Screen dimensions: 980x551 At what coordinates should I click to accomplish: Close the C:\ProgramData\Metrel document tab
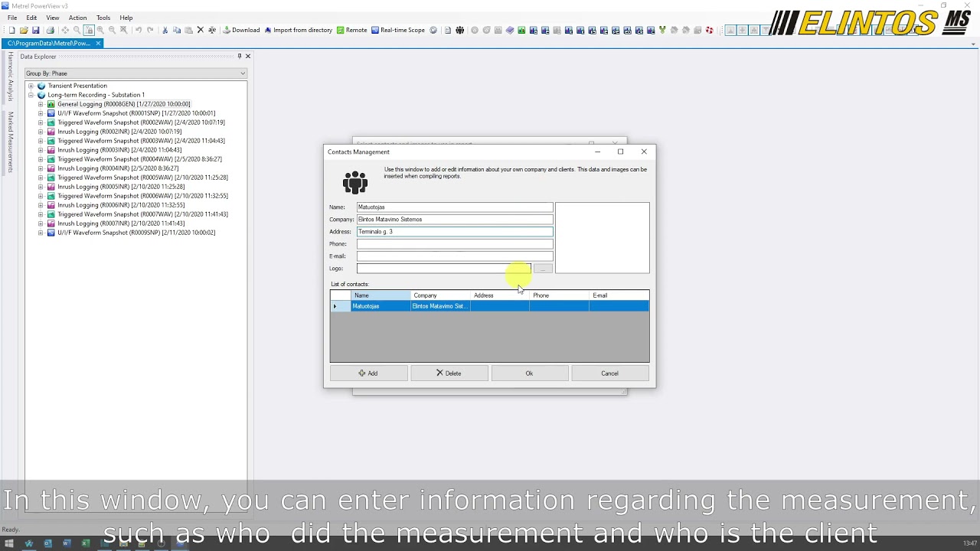coord(98,43)
